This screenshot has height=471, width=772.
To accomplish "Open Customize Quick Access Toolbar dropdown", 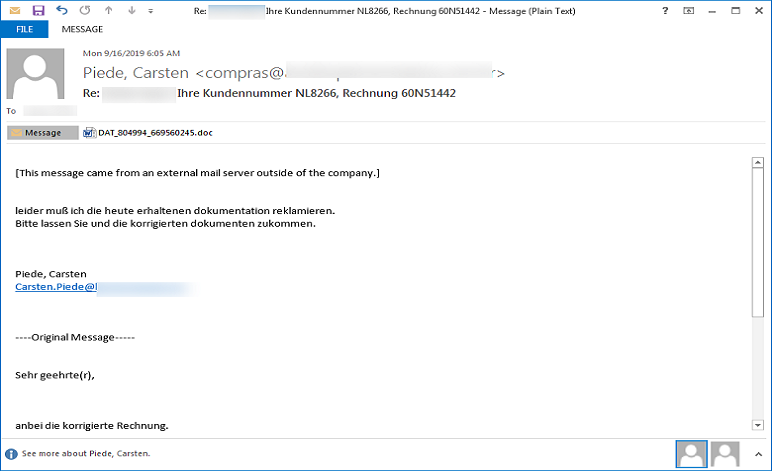I will tap(151, 11).
